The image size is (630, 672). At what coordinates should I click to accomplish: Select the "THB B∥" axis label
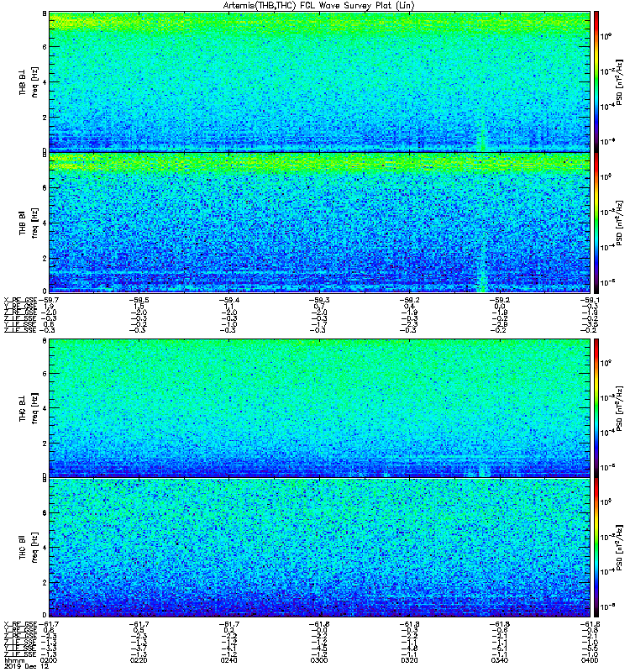pyautogui.click(x=23, y=223)
